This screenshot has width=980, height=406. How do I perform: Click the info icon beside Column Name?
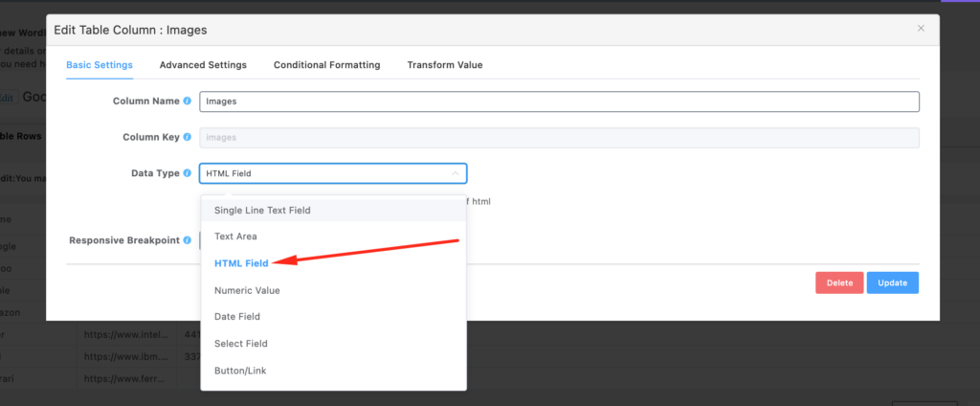pos(187,101)
